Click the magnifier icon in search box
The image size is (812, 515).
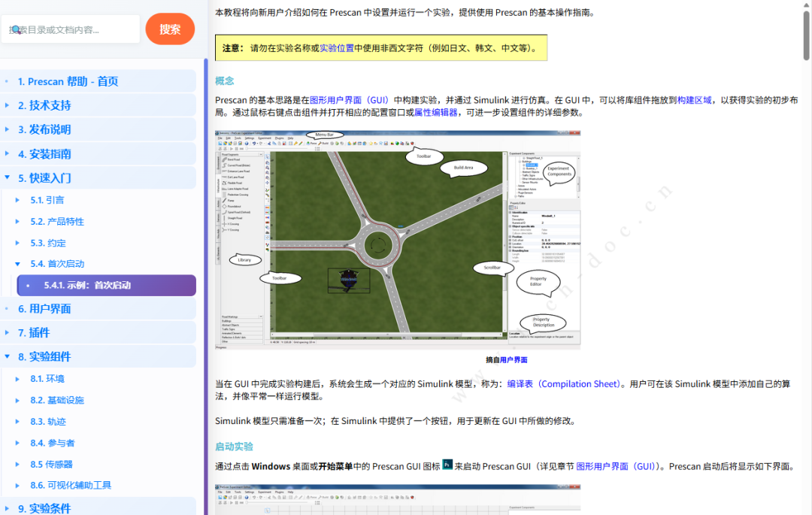[x=16, y=29]
